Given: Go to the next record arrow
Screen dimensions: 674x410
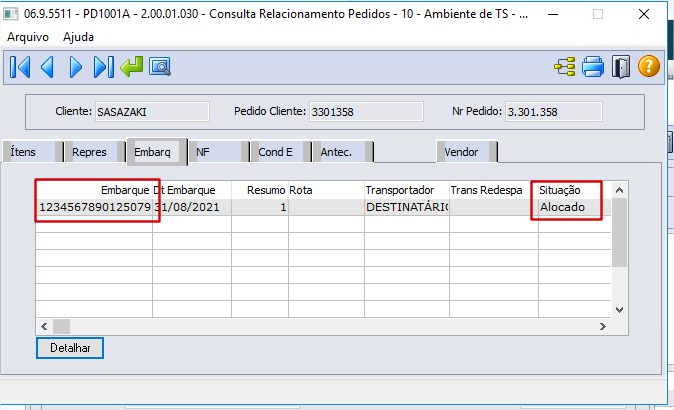Looking at the screenshot, I should click(x=76, y=67).
